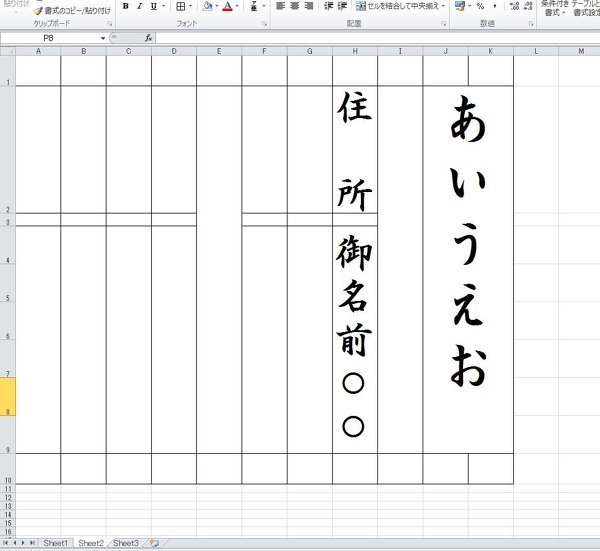
Task: Switch to Sheet2 tab
Action: point(91,543)
